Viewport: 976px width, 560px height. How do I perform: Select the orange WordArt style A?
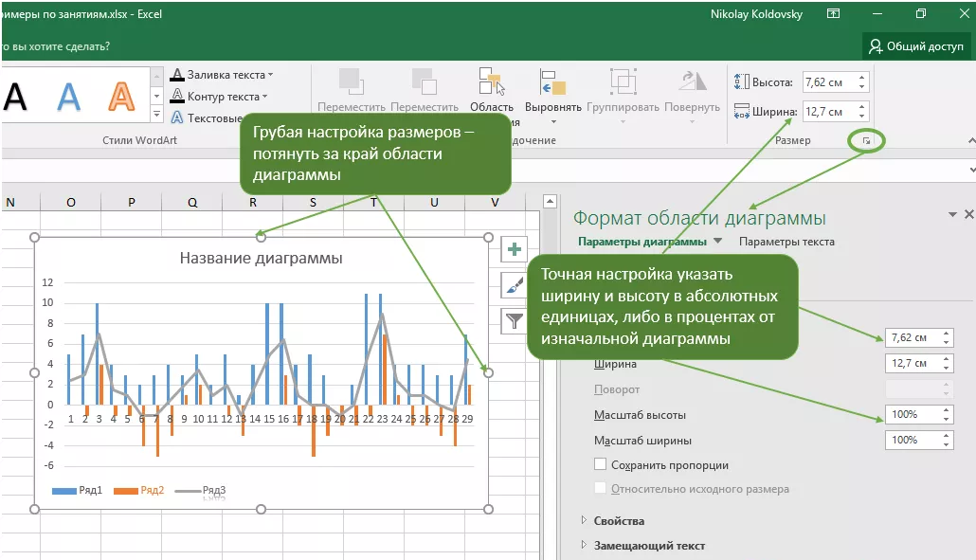[x=121, y=97]
